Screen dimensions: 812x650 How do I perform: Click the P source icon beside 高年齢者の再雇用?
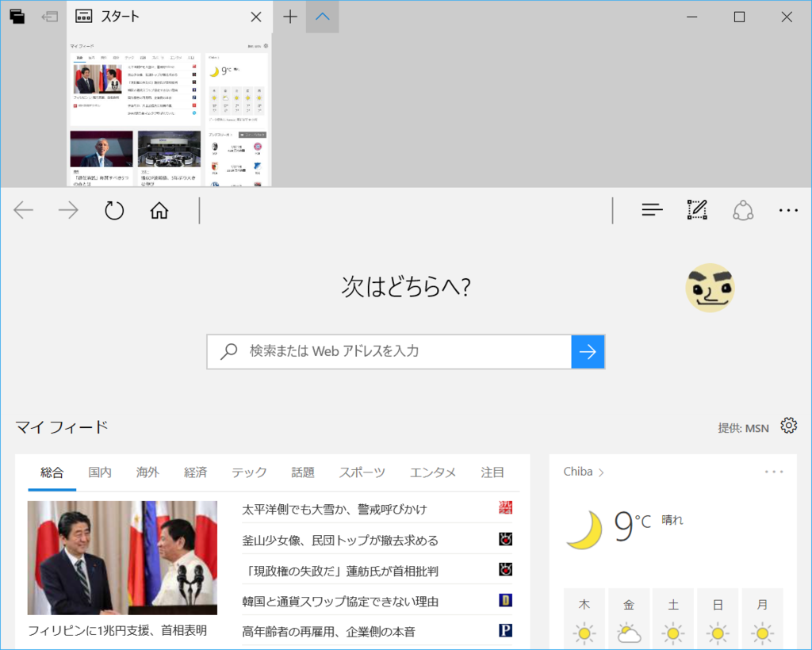[x=505, y=630]
